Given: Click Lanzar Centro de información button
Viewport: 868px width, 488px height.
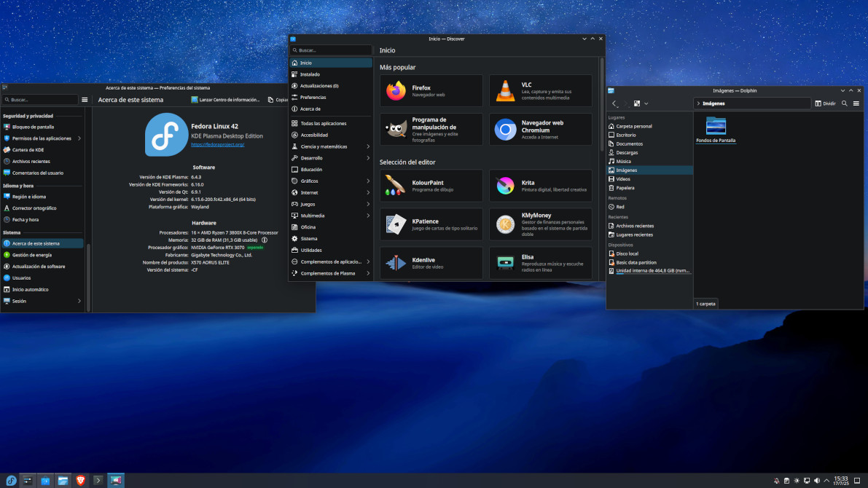Looking at the screenshot, I should coord(225,100).
